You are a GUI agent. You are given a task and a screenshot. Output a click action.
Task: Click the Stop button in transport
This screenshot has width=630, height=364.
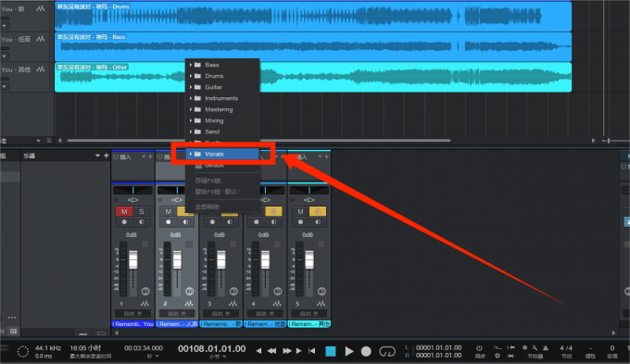point(330,352)
